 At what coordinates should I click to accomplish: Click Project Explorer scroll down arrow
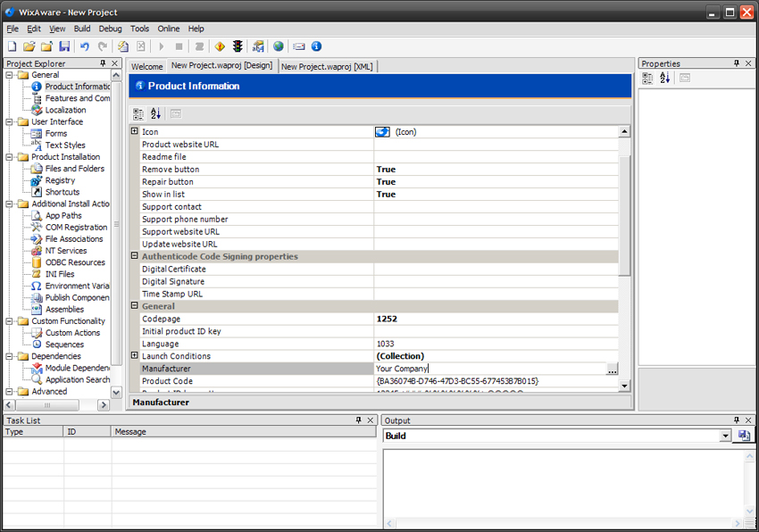[x=116, y=392]
